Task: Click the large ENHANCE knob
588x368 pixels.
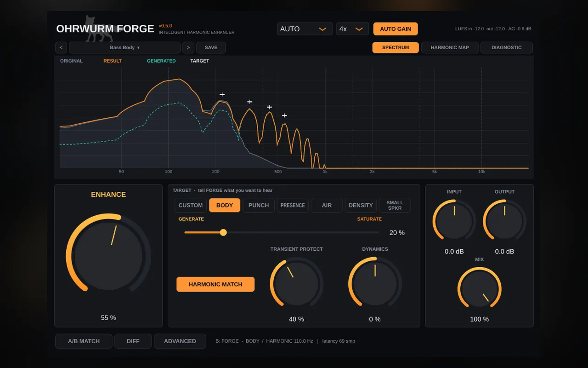Action: click(108, 256)
